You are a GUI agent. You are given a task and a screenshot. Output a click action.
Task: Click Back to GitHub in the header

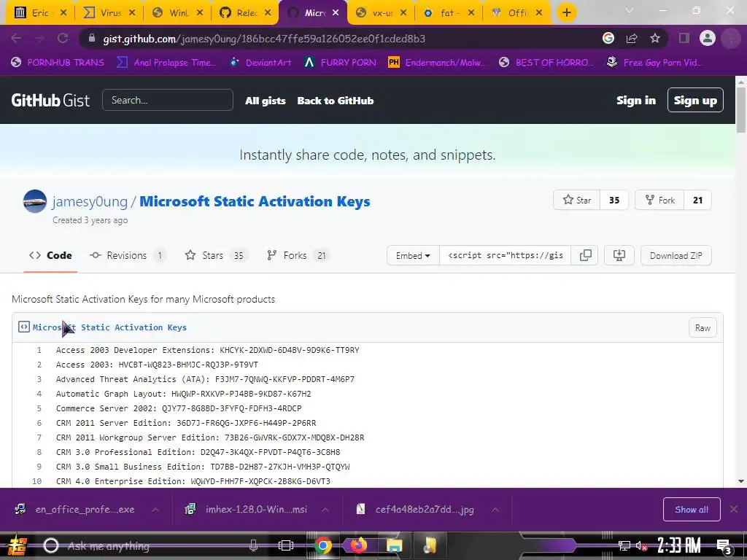click(336, 101)
